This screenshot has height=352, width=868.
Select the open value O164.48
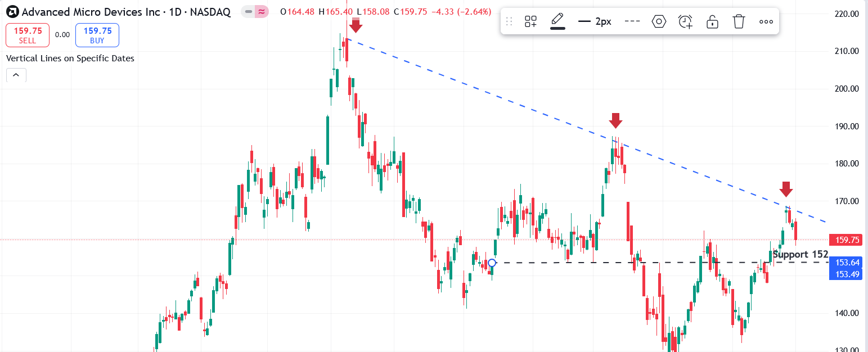click(x=297, y=11)
